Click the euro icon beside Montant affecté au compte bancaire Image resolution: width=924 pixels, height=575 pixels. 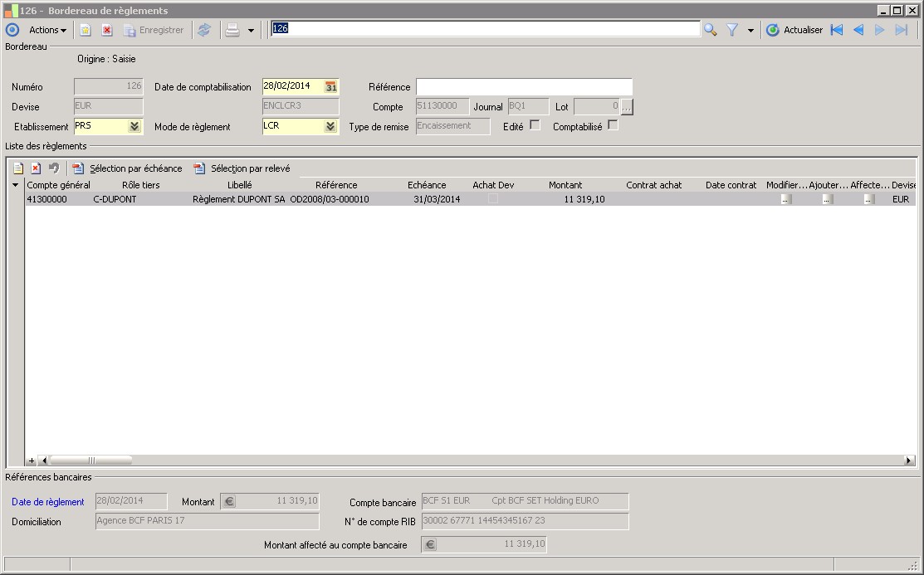(x=430, y=544)
